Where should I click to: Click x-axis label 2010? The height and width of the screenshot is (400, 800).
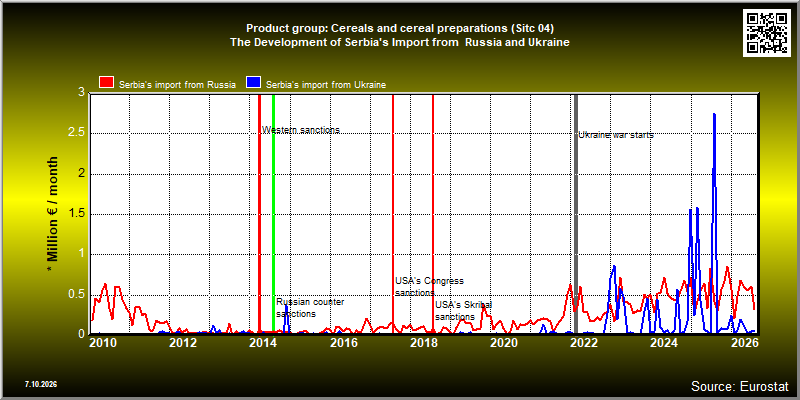103,342
